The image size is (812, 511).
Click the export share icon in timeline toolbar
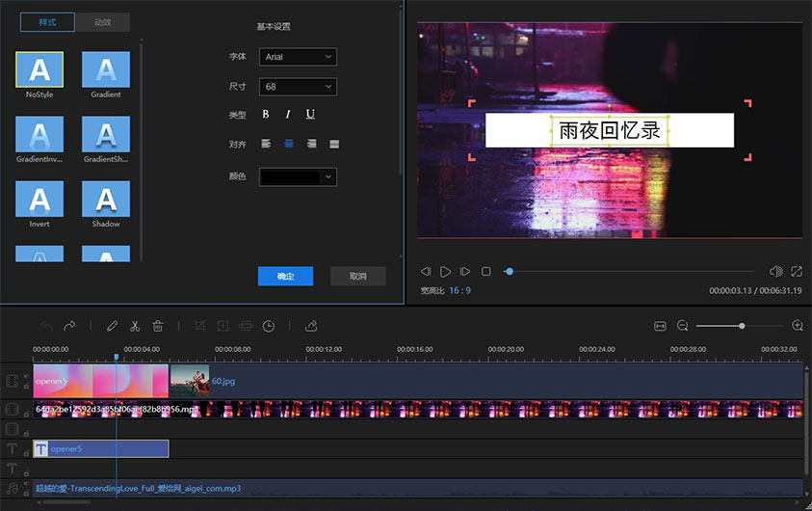(x=311, y=326)
